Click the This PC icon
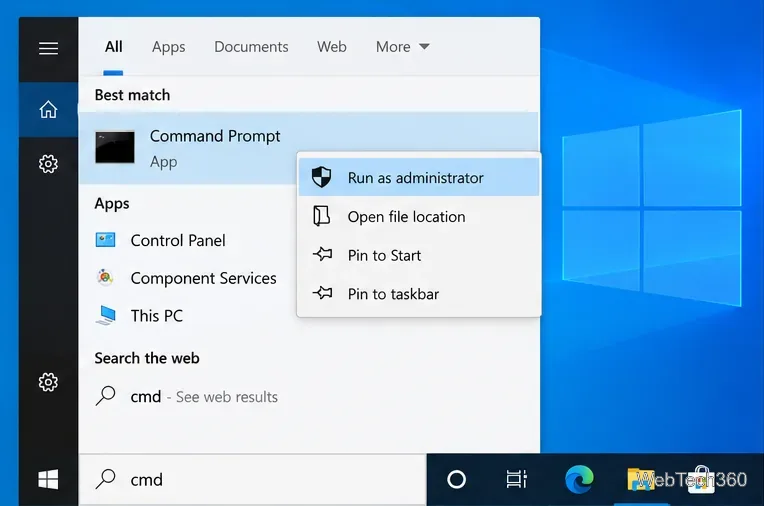This screenshot has height=506, width=764. (x=106, y=315)
